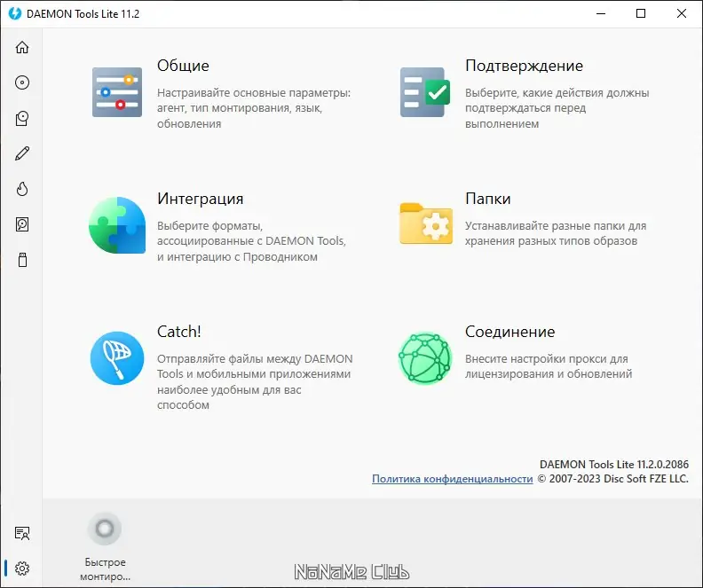The image size is (703, 588).
Task: Click Соединение description about proxy settings
Action: click(x=549, y=366)
